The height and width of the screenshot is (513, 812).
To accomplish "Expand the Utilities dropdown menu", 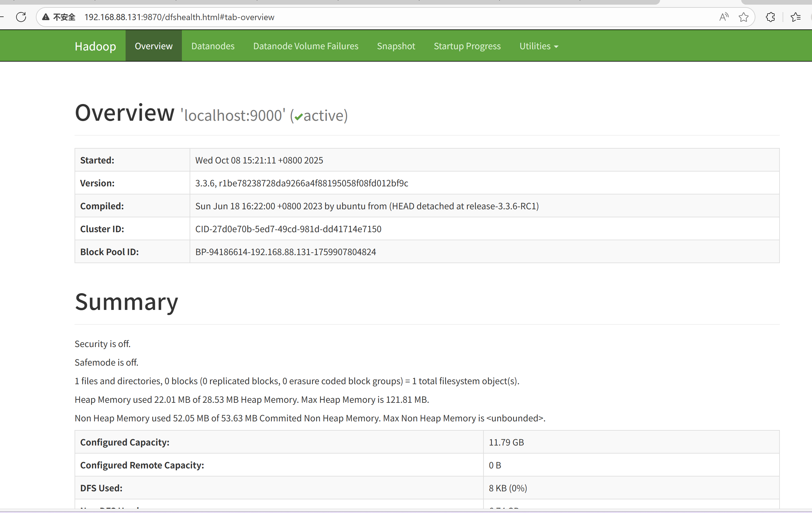I will point(539,46).
